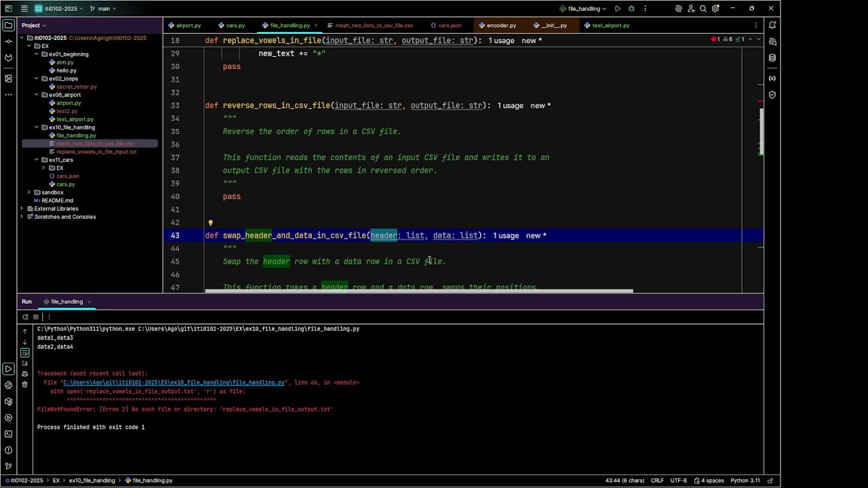
Task: Open the Git tool window
Action: tap(8, 466)
